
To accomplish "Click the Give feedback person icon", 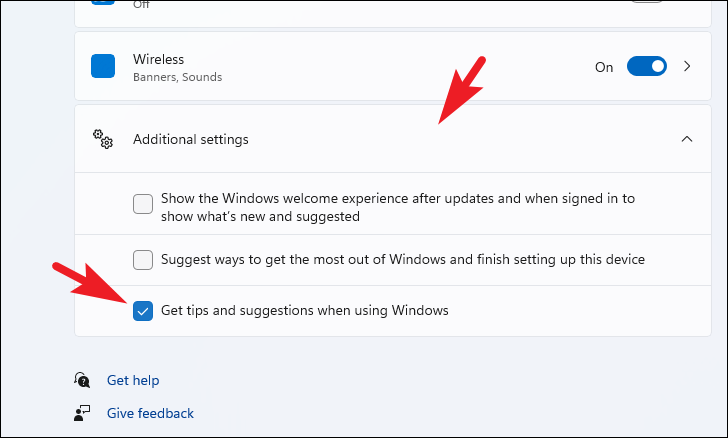I will point(82,413).
